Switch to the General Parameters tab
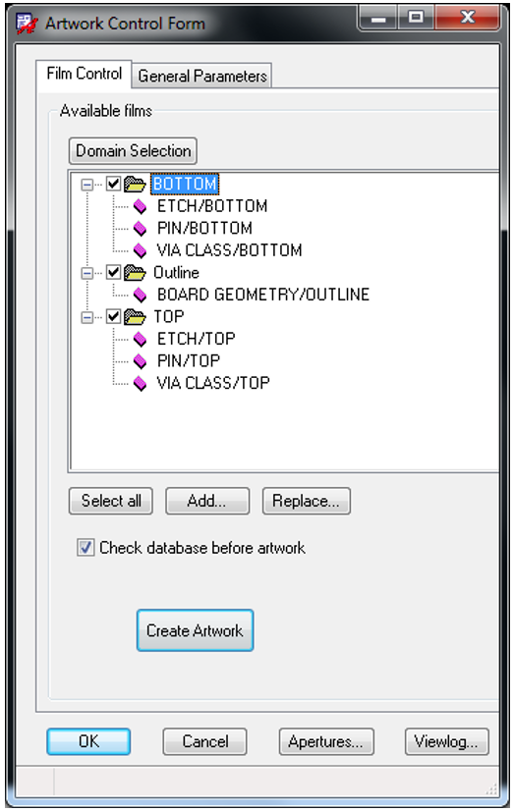Viewport: 514px width, 812px height. coord(202,77)
